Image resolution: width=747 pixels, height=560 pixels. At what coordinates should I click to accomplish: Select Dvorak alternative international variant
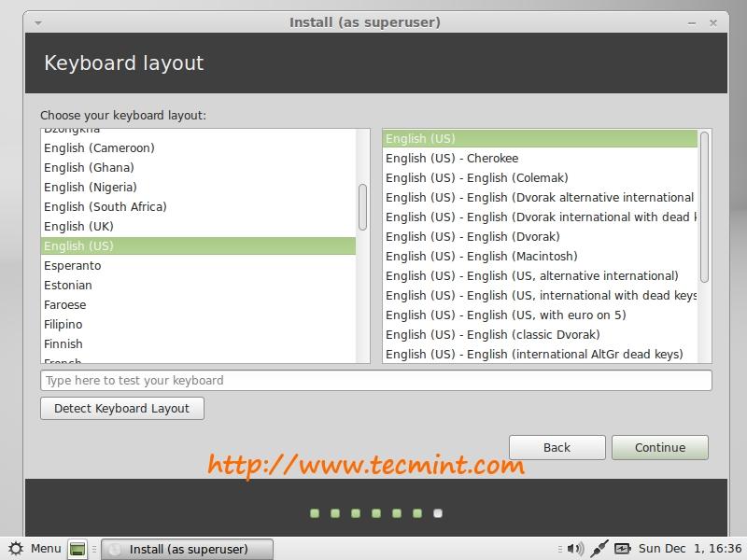(540, 197)
